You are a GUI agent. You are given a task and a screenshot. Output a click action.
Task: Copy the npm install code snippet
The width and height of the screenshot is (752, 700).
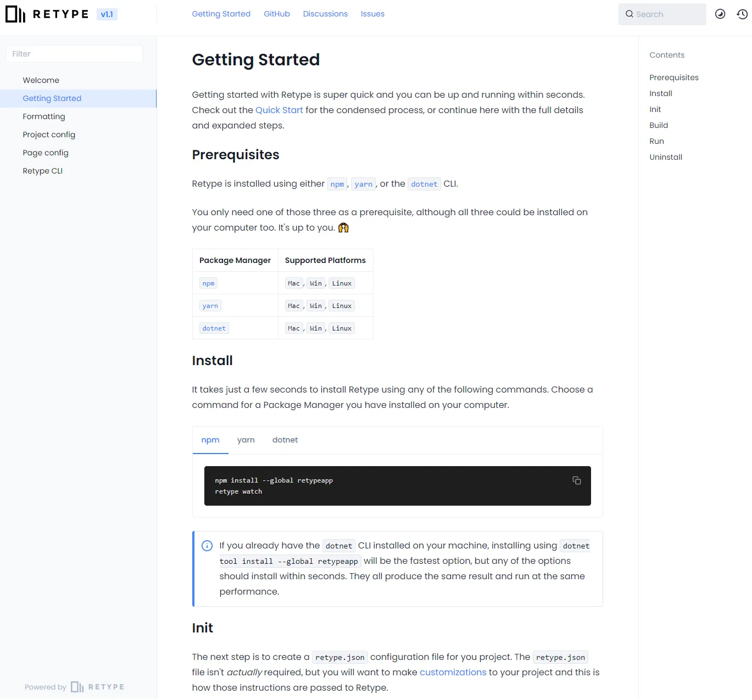click(x=577, y=480)
